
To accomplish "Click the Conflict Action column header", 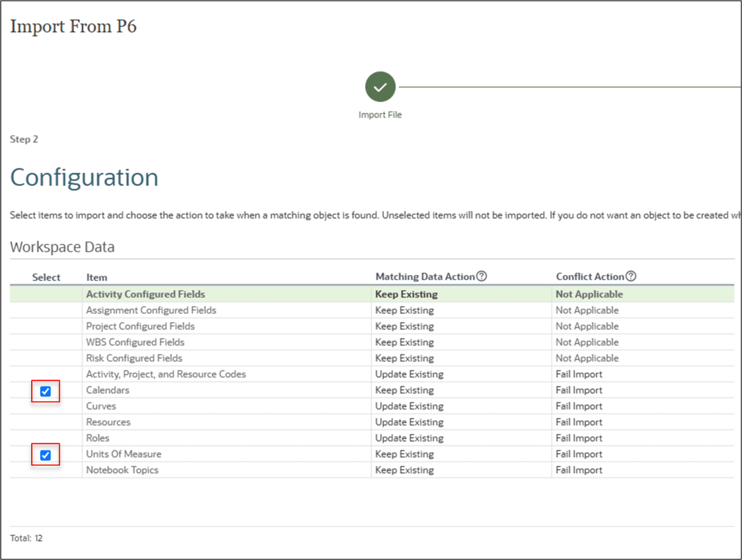I will (x=590, y=277).
